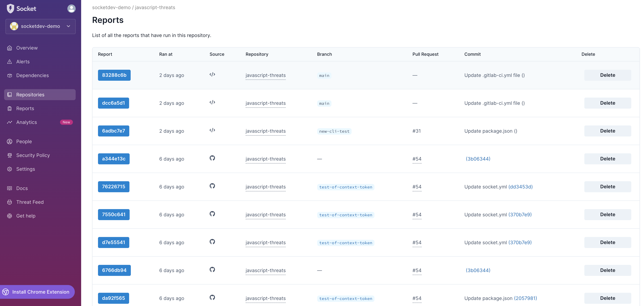This screenshot has width=644, height=306.
Task: Delete report da92f565
Action: click(608, 298)
